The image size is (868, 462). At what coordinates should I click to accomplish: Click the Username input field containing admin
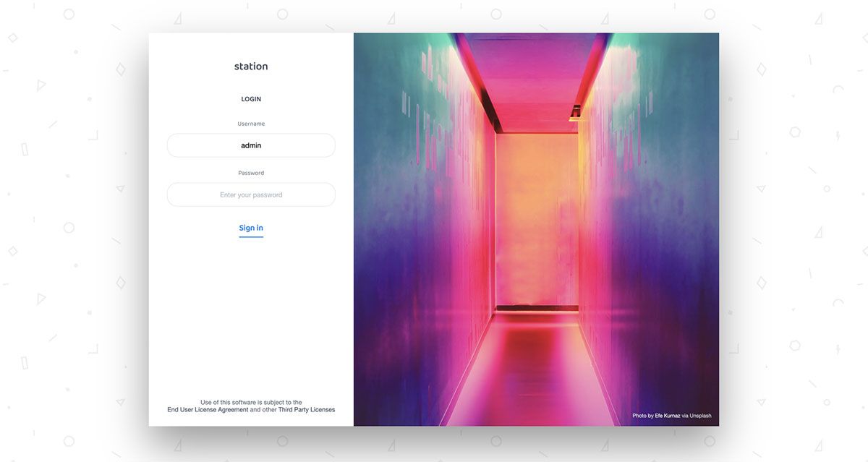pyautogui.click(x=251, y=145)
